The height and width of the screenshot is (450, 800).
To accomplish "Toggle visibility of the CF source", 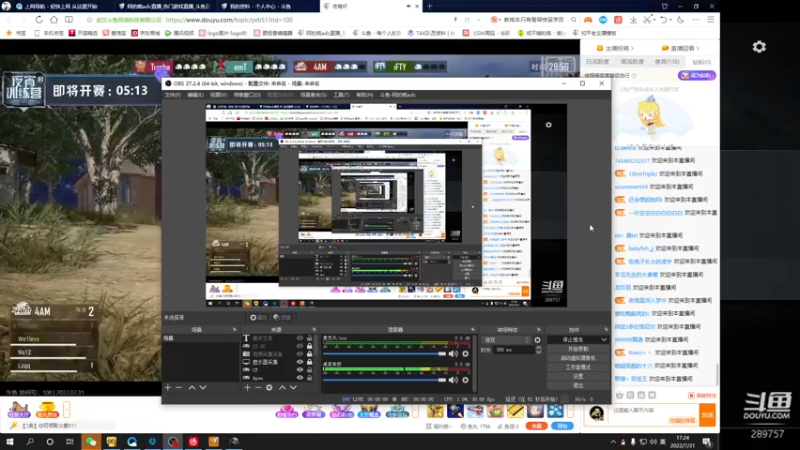I will pos(300,370).
